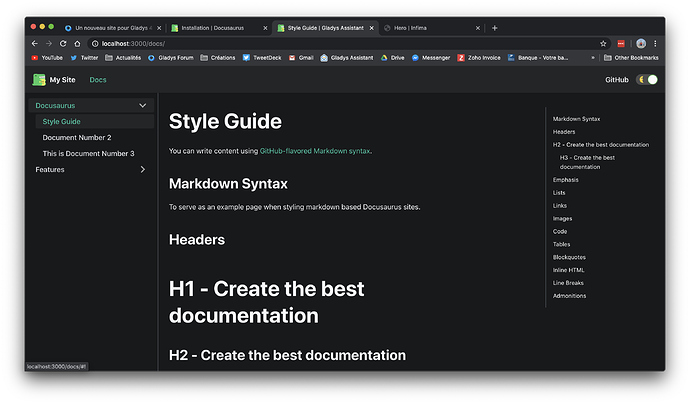The image size is (690, 404).
Task: Open the Créations bookmark folder
Action: (218, 58)
